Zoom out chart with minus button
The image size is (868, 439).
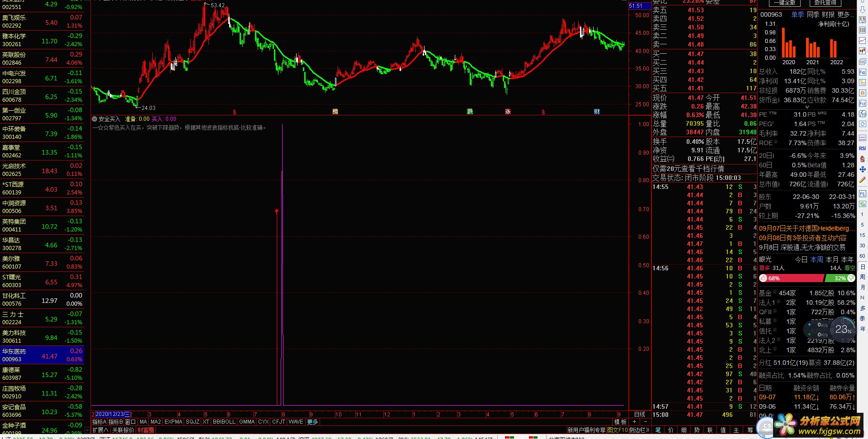(x=646, y=422)
